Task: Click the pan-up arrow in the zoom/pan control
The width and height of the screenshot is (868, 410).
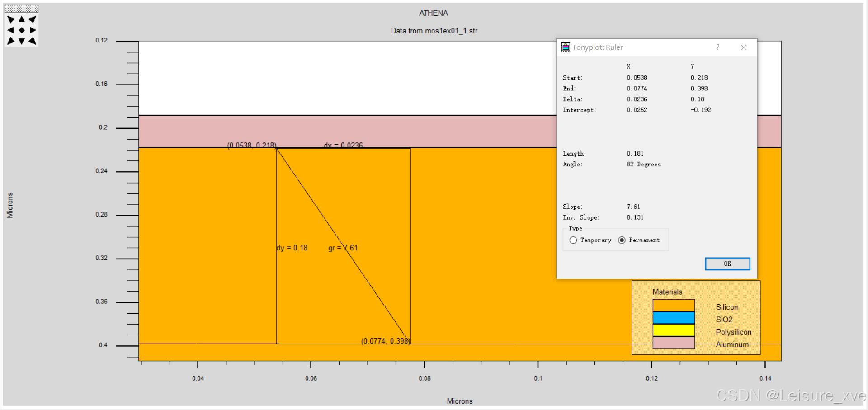Action: (21, 19)
